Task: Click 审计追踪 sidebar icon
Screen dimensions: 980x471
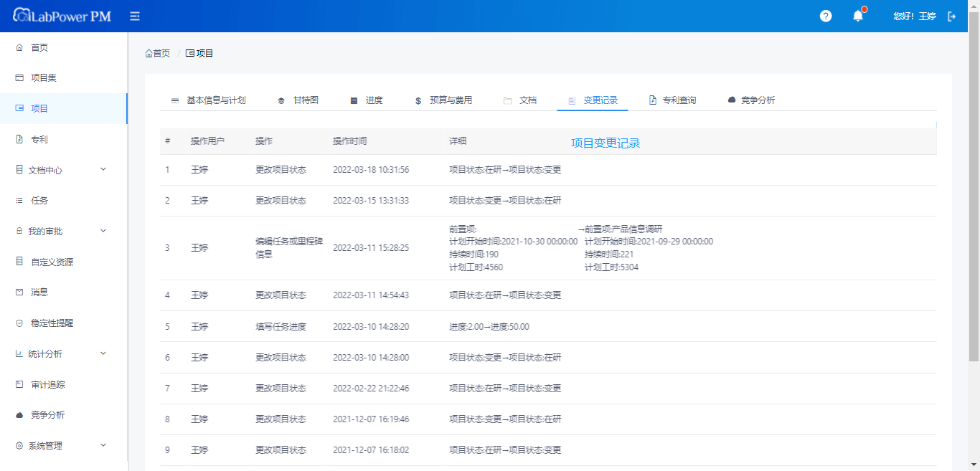Action: click(19, 384)
